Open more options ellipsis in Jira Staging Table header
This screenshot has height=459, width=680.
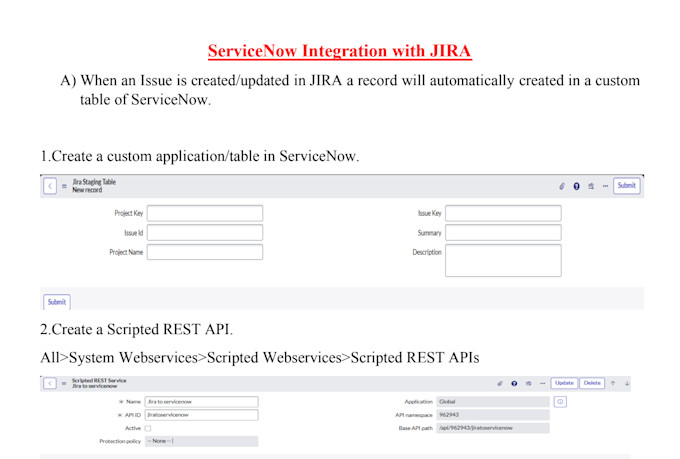tap(605, 186)
